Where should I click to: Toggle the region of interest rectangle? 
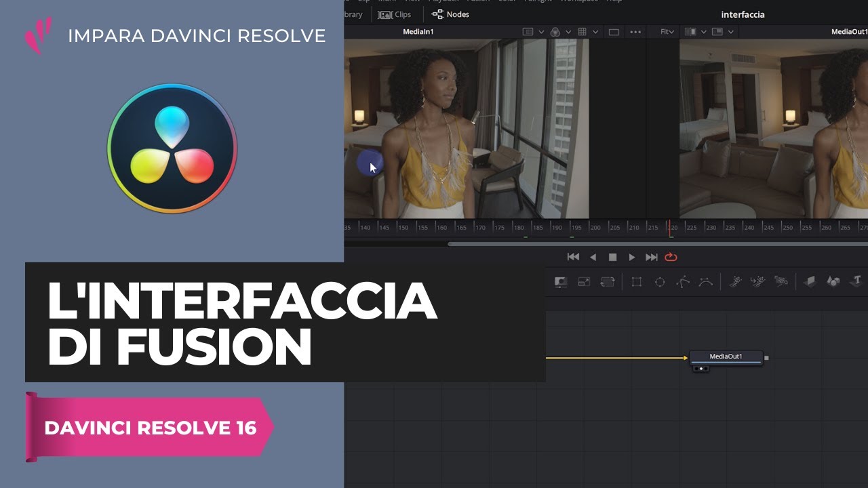[614, 32]
